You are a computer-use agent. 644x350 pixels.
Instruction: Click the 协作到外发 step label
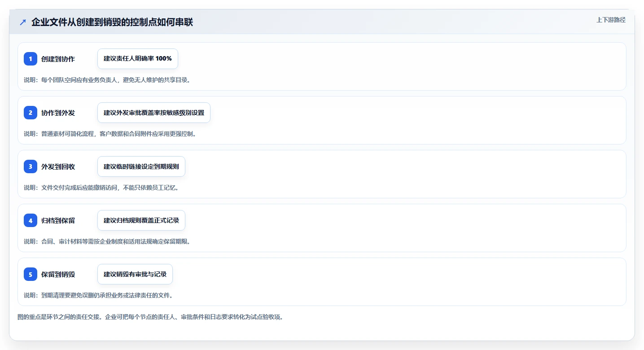58,113
